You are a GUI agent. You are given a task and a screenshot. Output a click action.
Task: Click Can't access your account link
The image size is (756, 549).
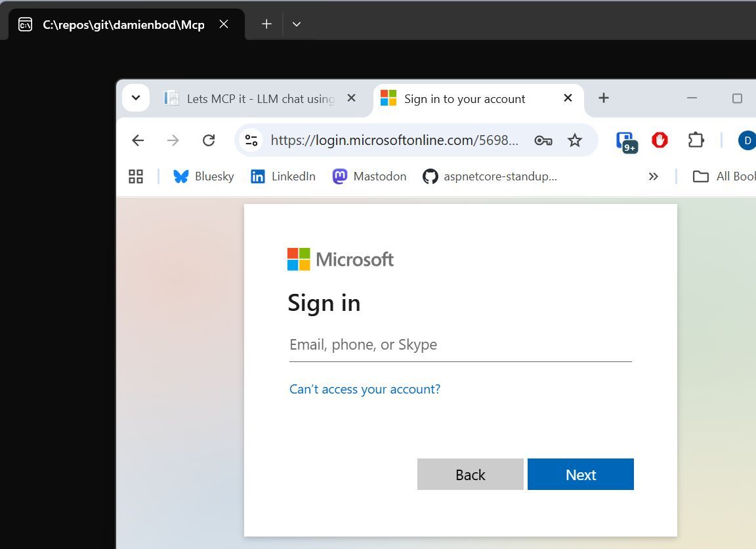(365, 390)
